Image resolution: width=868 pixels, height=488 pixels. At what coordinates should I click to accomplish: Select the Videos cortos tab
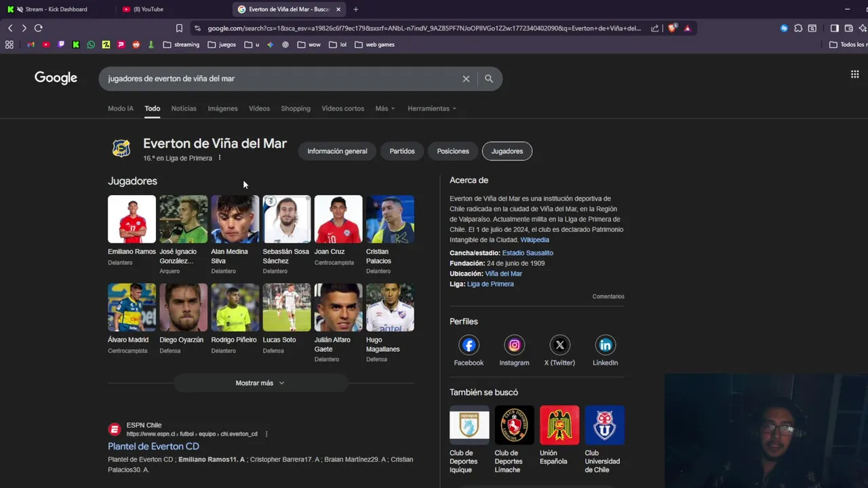(342, 108)
